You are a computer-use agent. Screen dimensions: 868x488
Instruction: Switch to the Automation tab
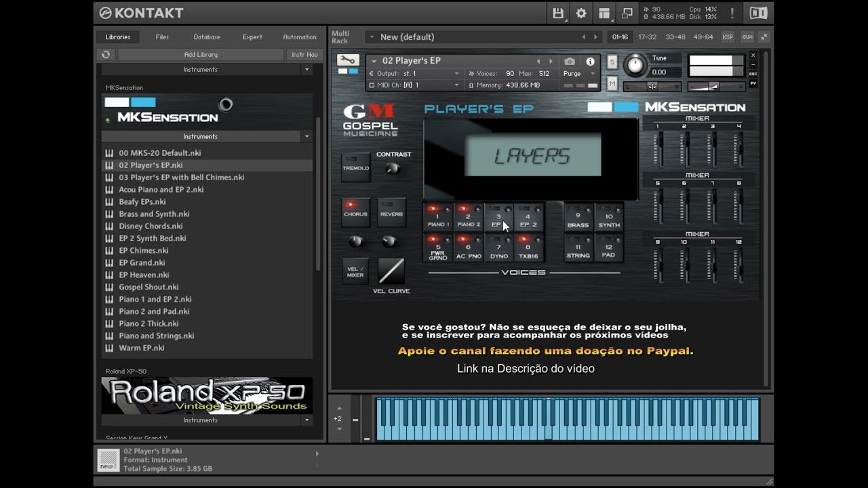300,37
